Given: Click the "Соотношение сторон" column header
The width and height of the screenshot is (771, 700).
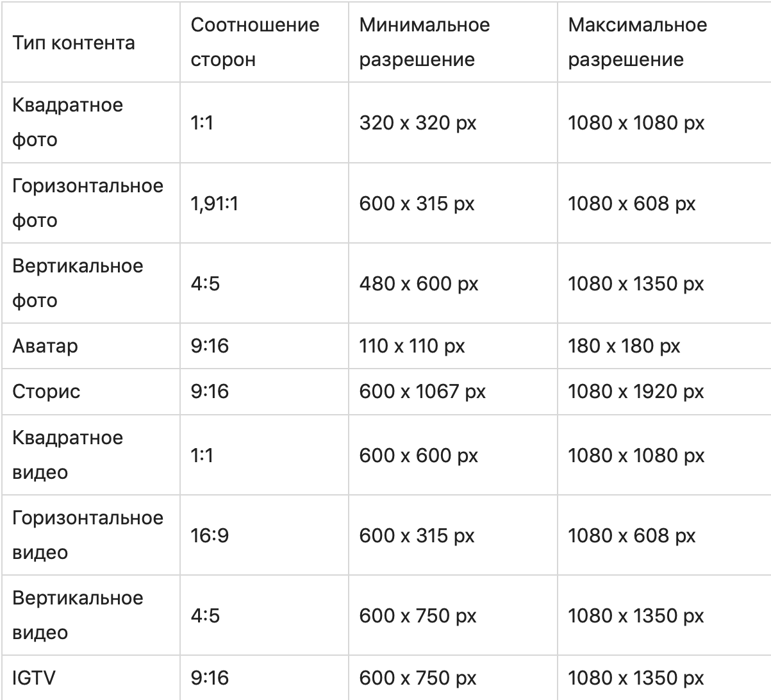Looking at the screenshot, I should (x=254, y=42).
